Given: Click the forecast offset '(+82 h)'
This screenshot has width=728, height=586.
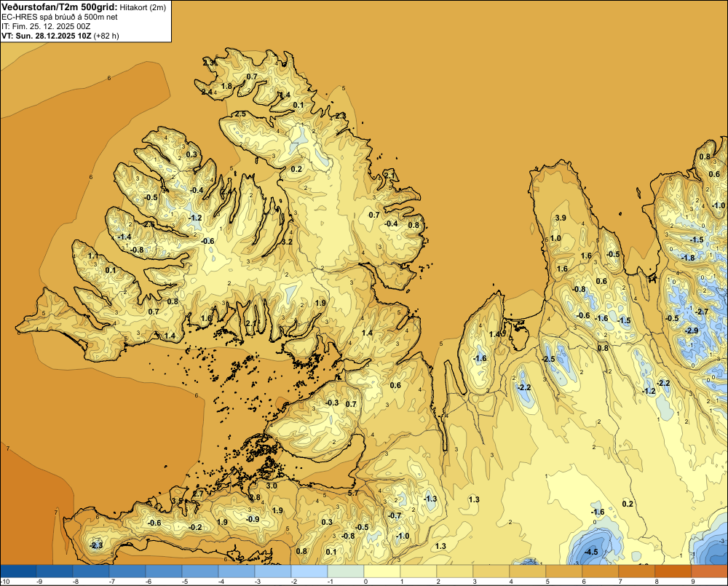Looking at the screenshot, I should (106, 36).
